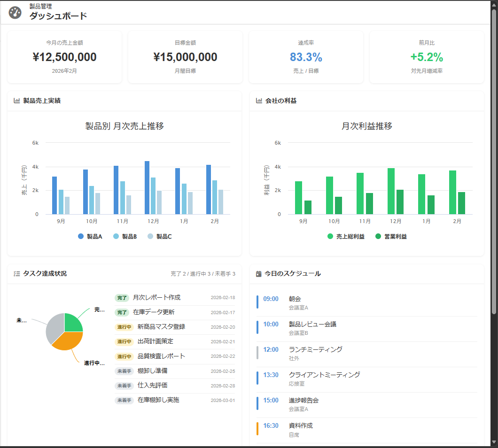Screen dimensions: 498x448
Task: Click due date 2026-02-18
Action: pyautogui.click(x=223, y=298)
